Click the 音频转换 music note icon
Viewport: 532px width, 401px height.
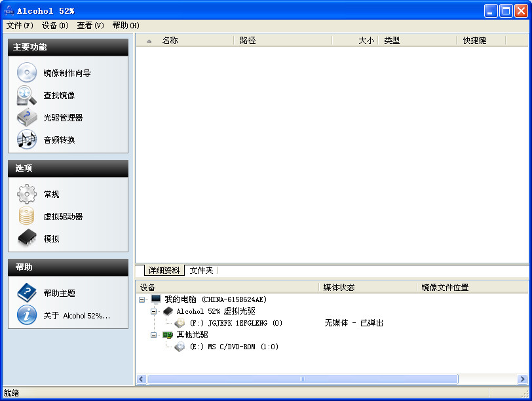(x=27, y=140)
